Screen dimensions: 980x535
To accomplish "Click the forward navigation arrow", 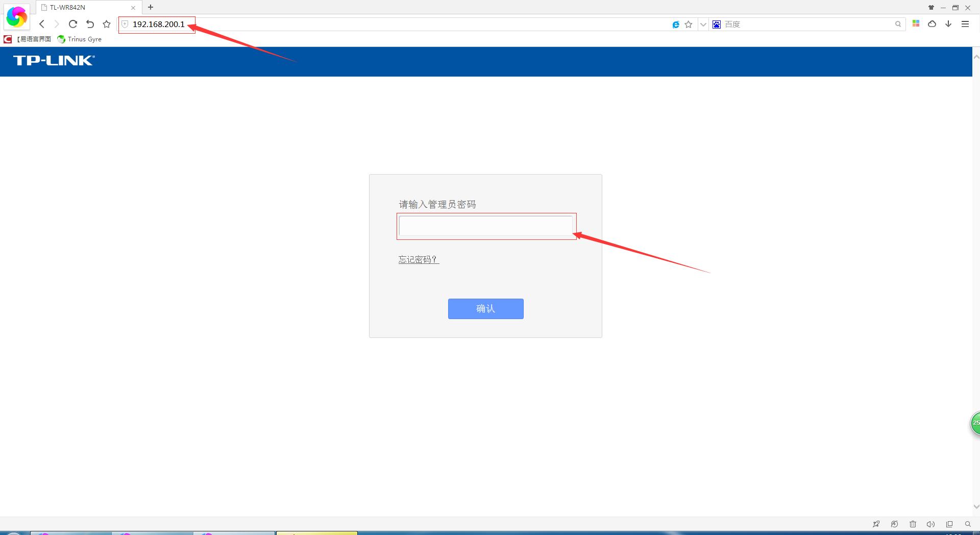I will point(57,24).
